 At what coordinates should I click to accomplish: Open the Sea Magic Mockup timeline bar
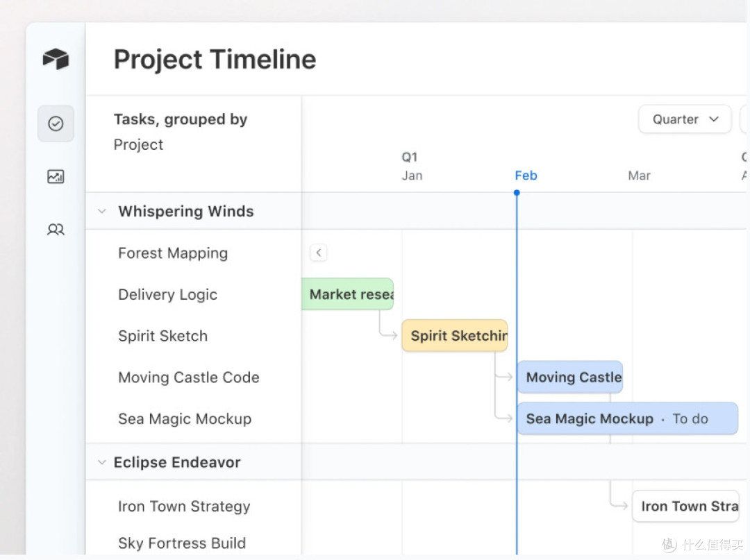[627, 418]
